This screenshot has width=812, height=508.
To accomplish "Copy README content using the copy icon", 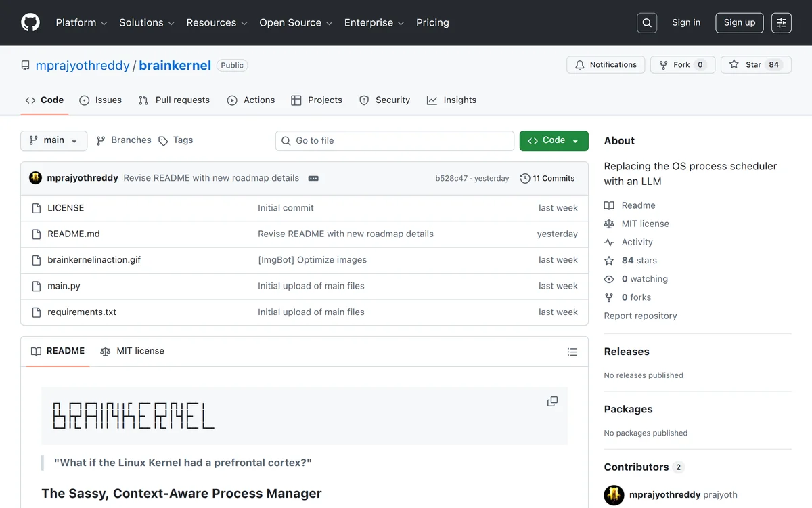I will point(552,401).
